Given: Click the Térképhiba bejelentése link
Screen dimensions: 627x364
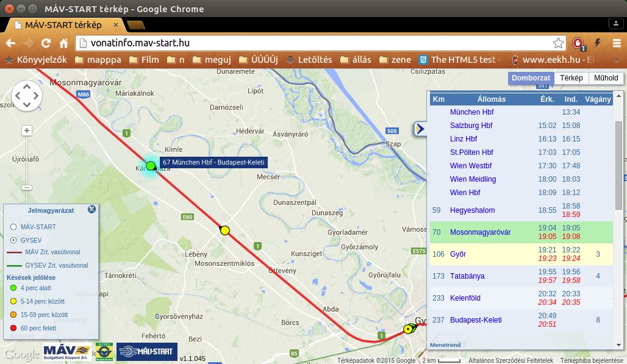Looking at the screenshot, I should click(592, 360).
